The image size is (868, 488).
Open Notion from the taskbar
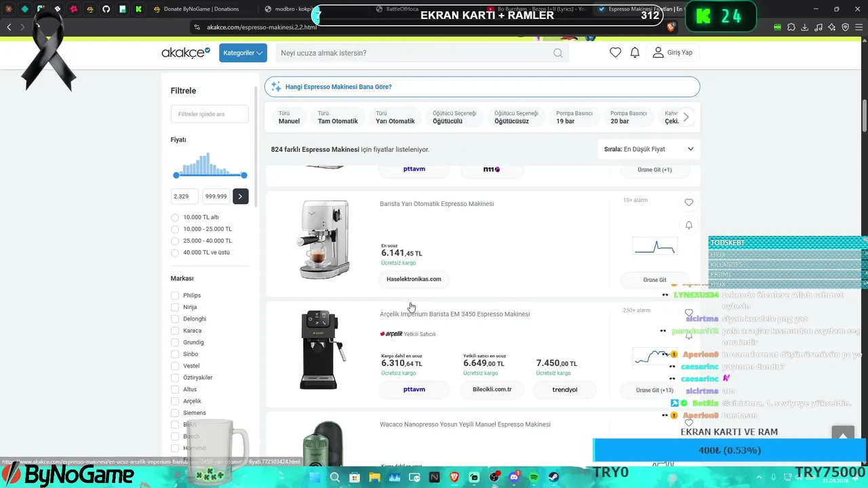[x=434, y=477]
